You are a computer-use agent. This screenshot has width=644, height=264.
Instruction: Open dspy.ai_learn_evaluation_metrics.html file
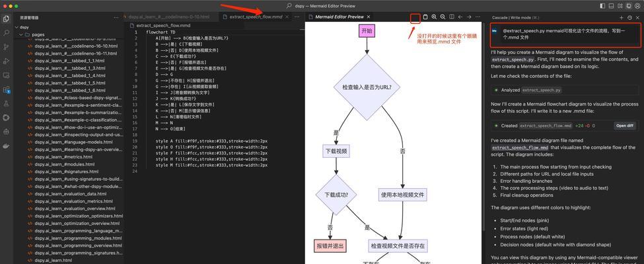(73, 201)
